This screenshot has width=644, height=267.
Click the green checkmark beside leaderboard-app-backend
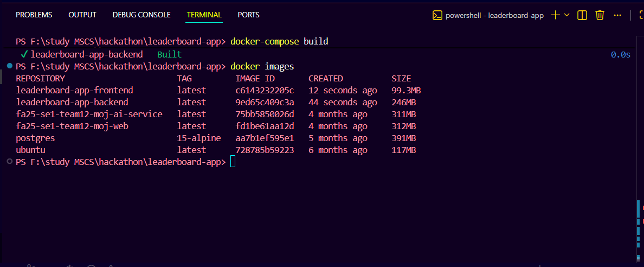click(x=24, y=54)
